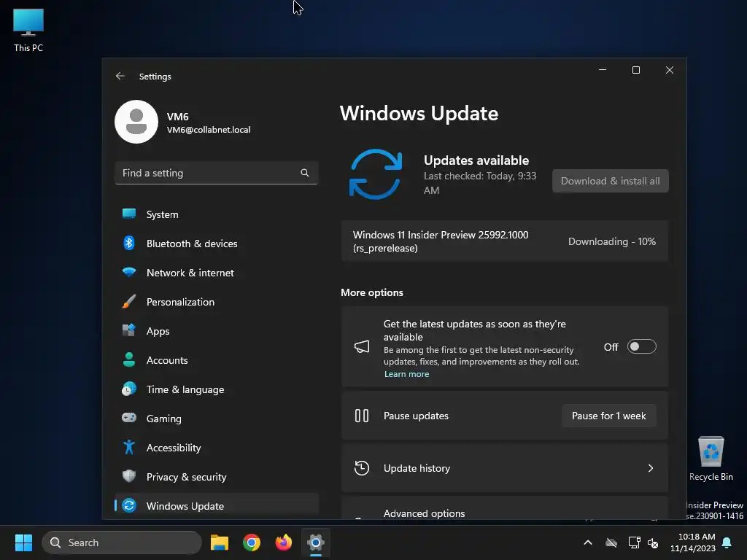Click the System monitor icon in sidebar
747x560 pixels.
pyautogui.click(x=128, y=214)
